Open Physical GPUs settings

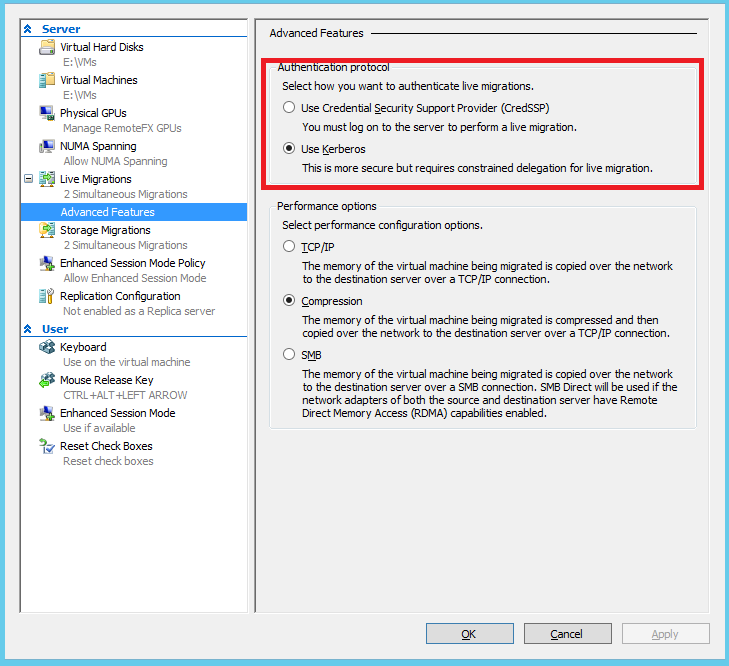pyautogui.click(x=93, y=113)
